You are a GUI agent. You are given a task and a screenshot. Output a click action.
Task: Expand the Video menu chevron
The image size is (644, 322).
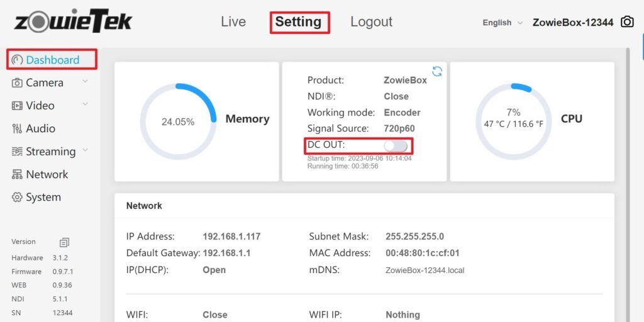[86, 105]
